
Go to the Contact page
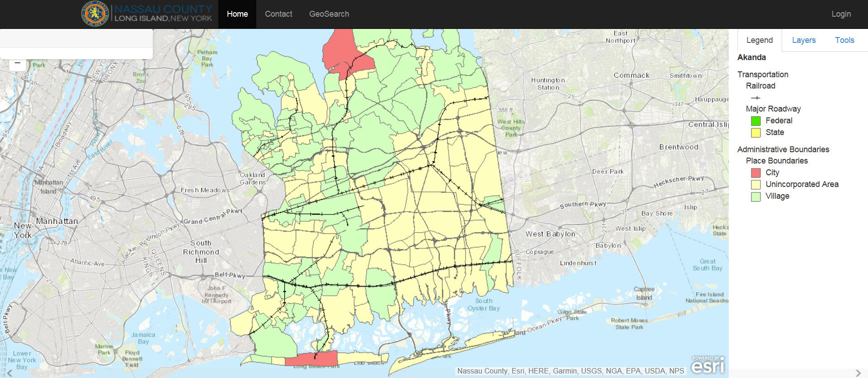pyautogui.click(x=278, y=14)
